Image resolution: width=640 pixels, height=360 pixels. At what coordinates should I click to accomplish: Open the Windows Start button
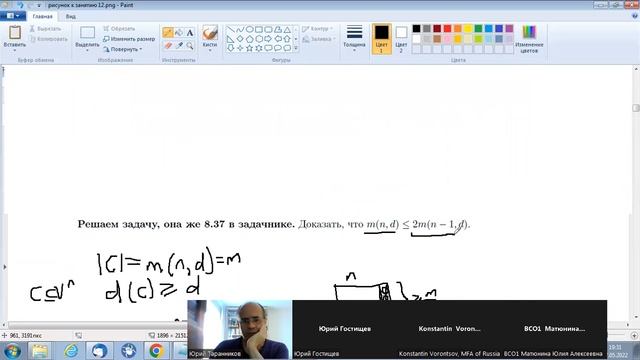[12, 351]
